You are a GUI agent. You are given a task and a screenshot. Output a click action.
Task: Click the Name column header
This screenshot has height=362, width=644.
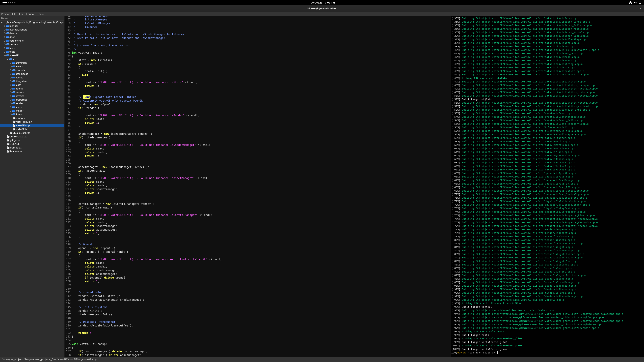click(5, 18)
